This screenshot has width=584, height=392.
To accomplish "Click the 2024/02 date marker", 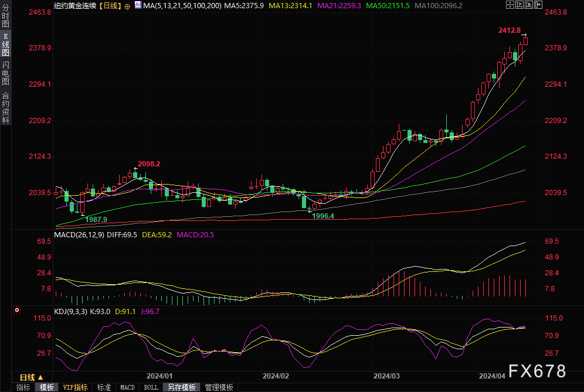I will (x=276, y=376).
